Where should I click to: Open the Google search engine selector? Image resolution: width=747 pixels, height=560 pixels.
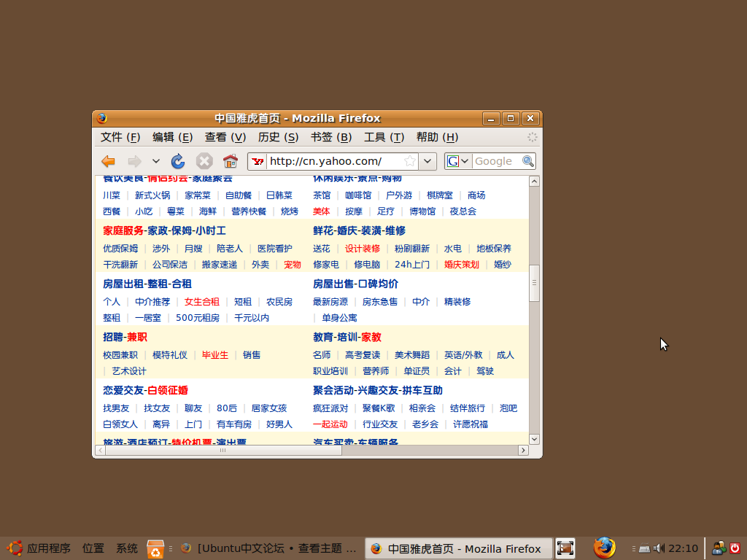[x=458, y=161]
